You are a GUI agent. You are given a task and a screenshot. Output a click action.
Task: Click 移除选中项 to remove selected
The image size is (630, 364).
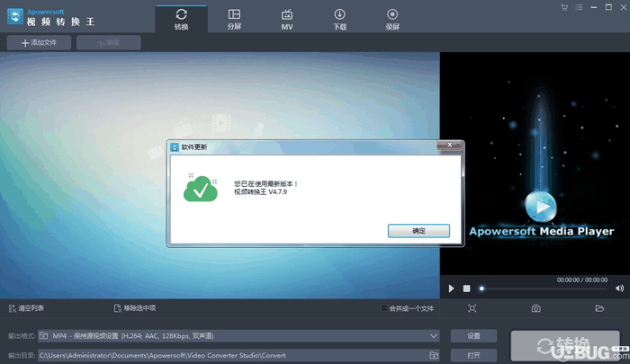(x=135, y=308)
